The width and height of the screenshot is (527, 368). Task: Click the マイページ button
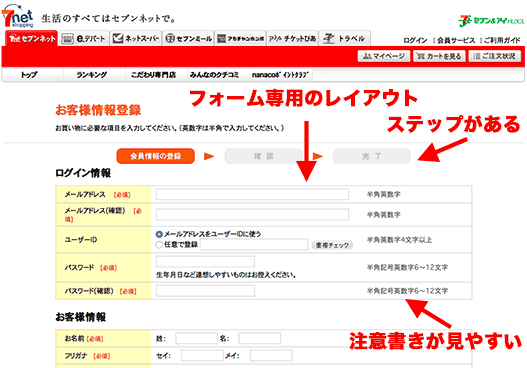(384, 56)
